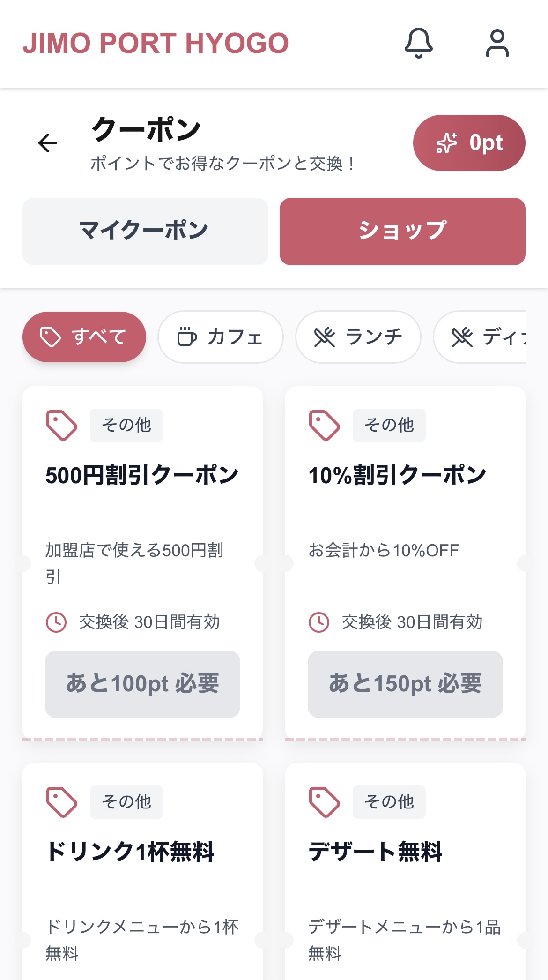Screen dimensions: 548x980
Task: Select the すべて category filter
Action: pyautogui.click(x=84, y=337)
